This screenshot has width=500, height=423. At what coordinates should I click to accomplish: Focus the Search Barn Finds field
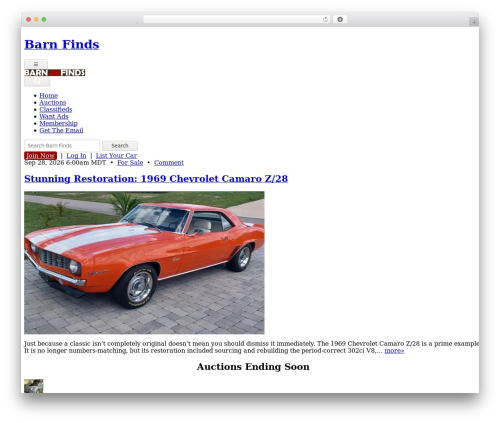coord(62,146)
